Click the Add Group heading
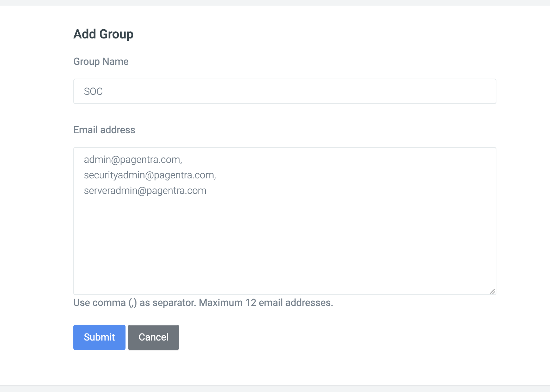This screenshot has height=392, width=550. (x=103, y=34)
